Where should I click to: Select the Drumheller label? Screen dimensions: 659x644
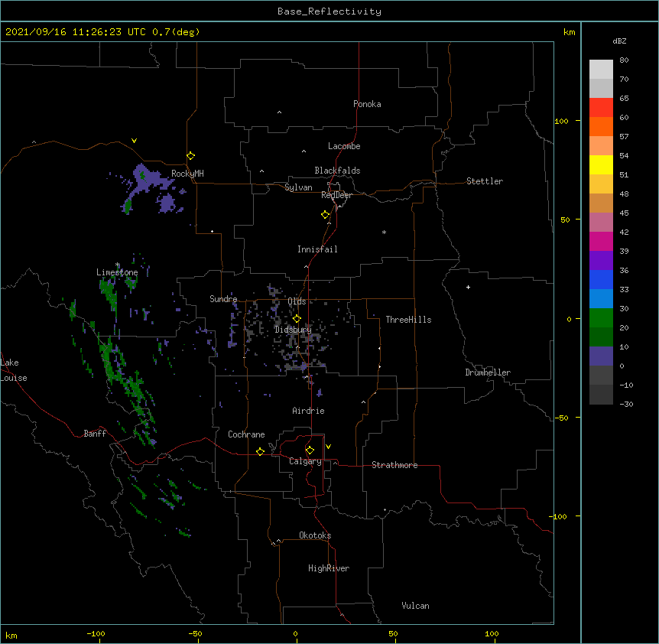click(x=488, y=372)
